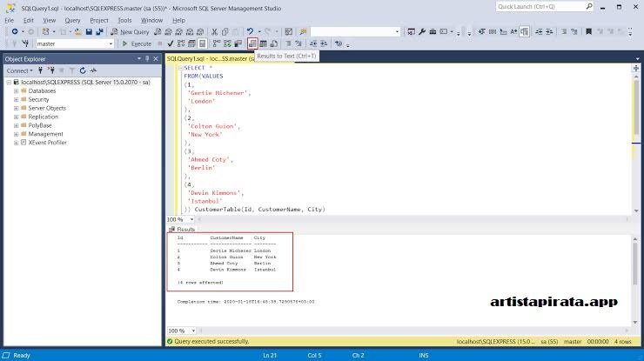Image resolution: width=644 pixels, height=361 pixels.
Task: Select the XEvent Profiler tree item
Action: (47, 143)
